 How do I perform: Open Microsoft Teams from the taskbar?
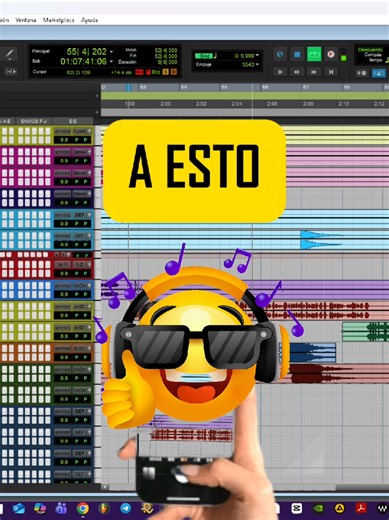pyautogui.click(x=61, y=509)
